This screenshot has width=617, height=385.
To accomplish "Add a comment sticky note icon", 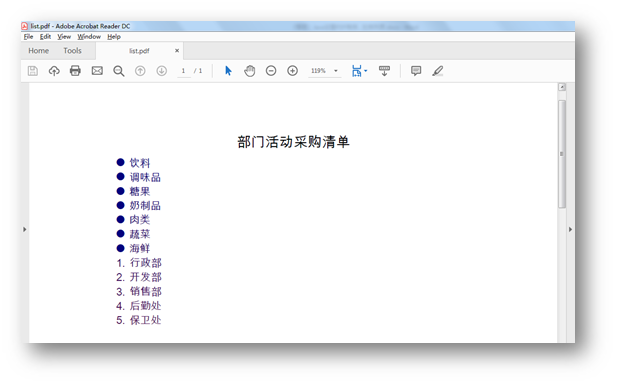I will point(416,71).
